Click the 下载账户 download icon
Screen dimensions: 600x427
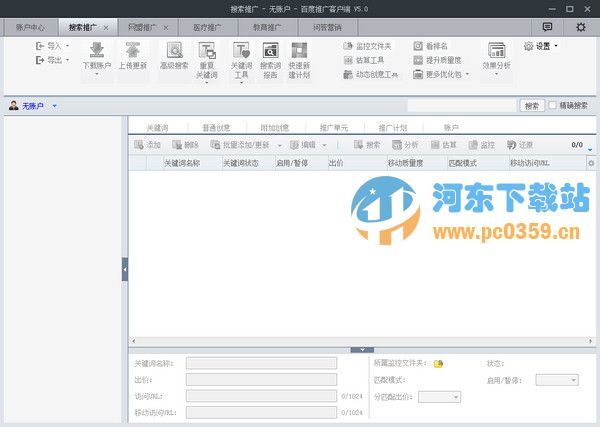tap(97, 50)
